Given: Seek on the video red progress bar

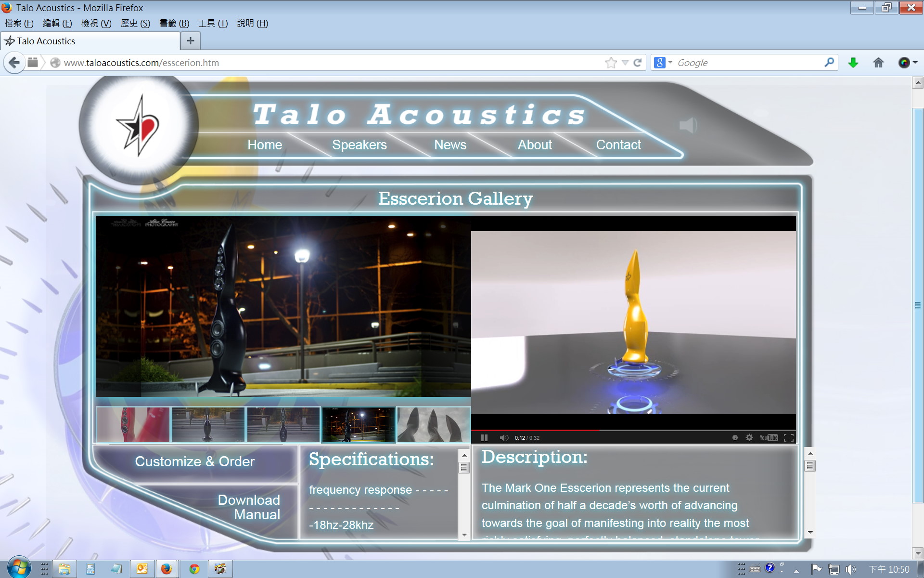Looking at the screenshot, I should [x=633, y=430].
